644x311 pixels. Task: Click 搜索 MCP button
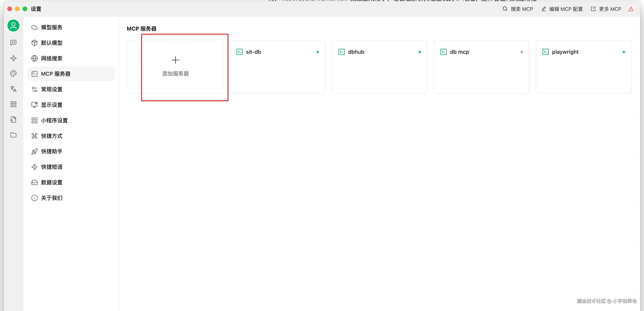coord(518,9)
